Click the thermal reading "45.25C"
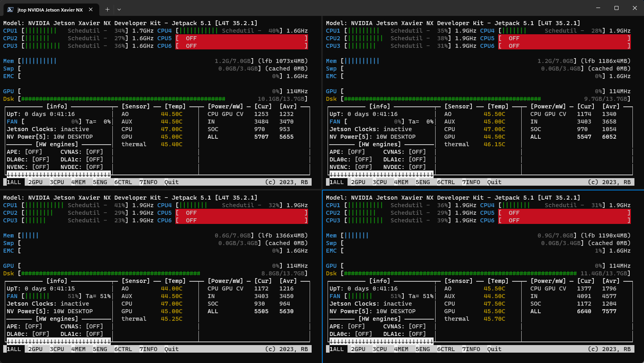The image size is (644, 363). coord(172,319)
